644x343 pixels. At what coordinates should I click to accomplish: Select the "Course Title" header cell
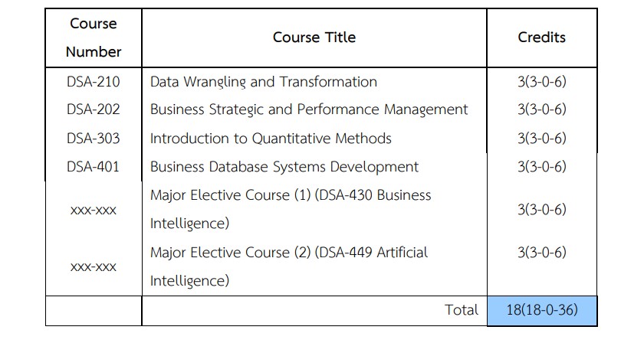pyautogui.click(x=314, y=38)
